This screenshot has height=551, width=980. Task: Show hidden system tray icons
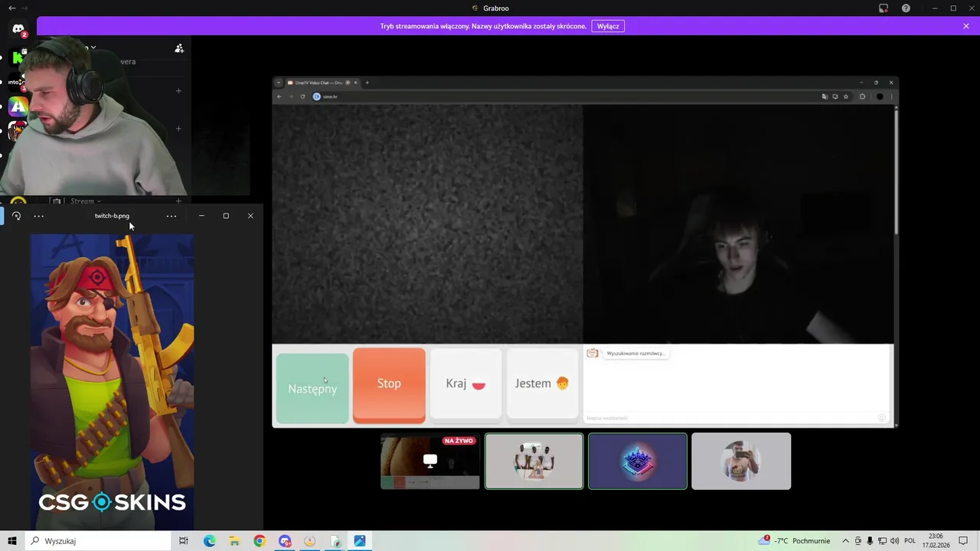click(845, 541)
